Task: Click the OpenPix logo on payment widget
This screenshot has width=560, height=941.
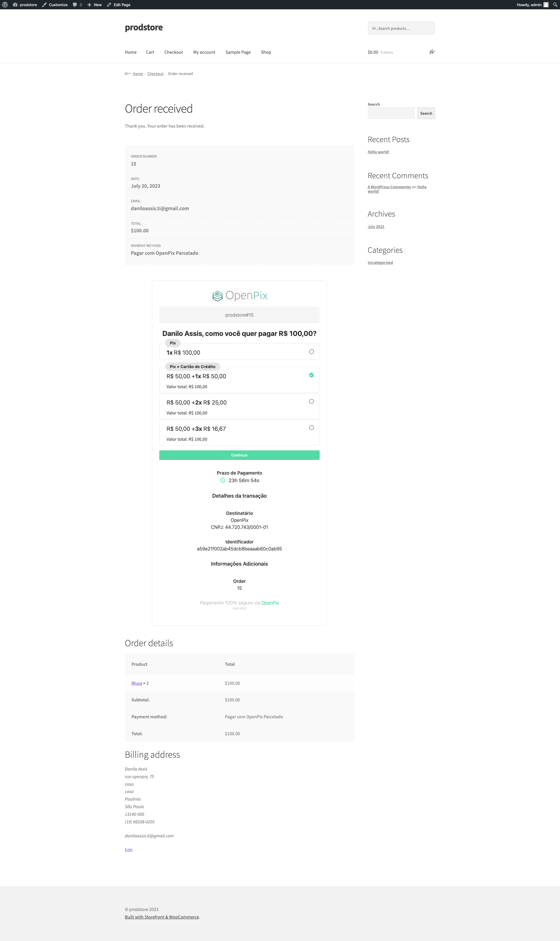Action: (239, 296)
